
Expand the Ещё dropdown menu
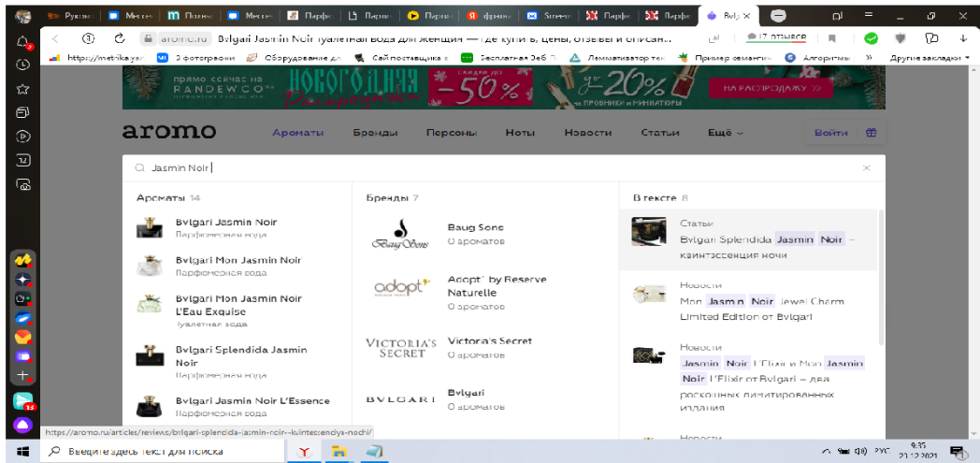[x=725, y=133]
